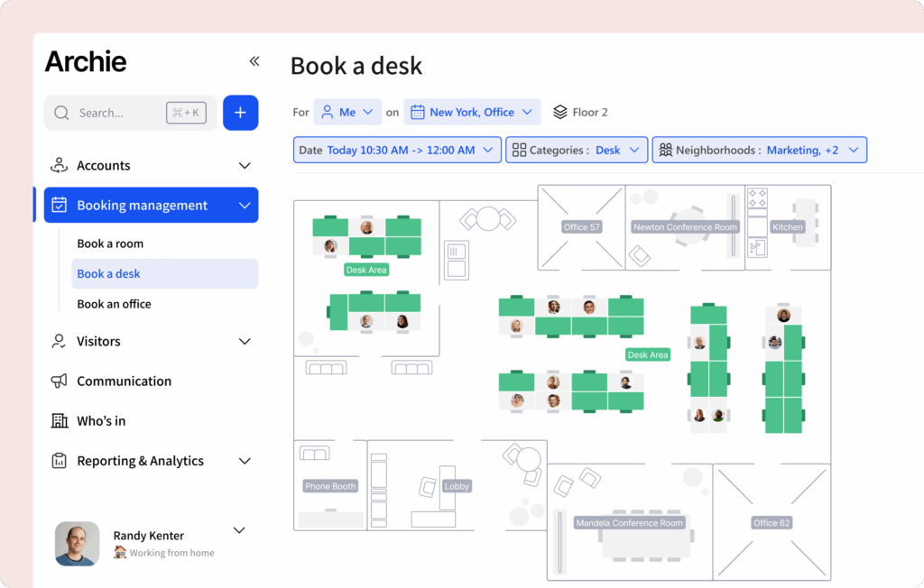Click the Who's in building icon
The width and height of the screenshot is (924, 588).
(x=58, y=420)
